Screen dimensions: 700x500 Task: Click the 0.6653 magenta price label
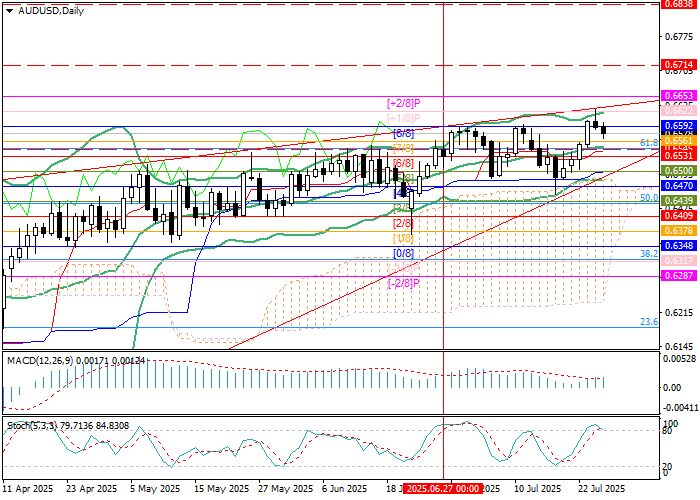[x=679, y=96]
